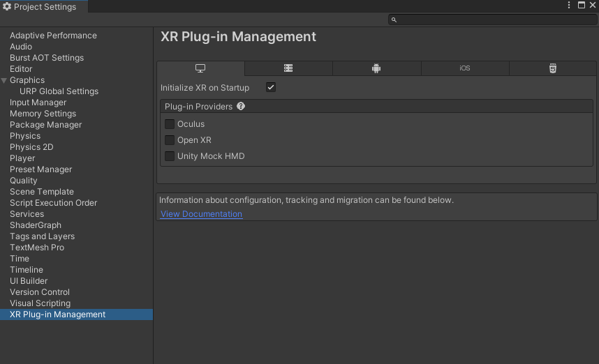Close the Project Settings window
Viewport: 599px width, 364px height.
593,5
